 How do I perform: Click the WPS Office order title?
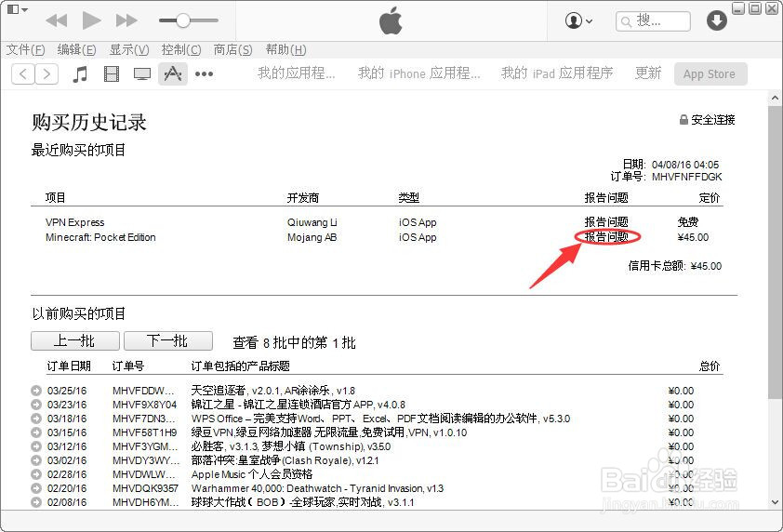pos(380,419)
